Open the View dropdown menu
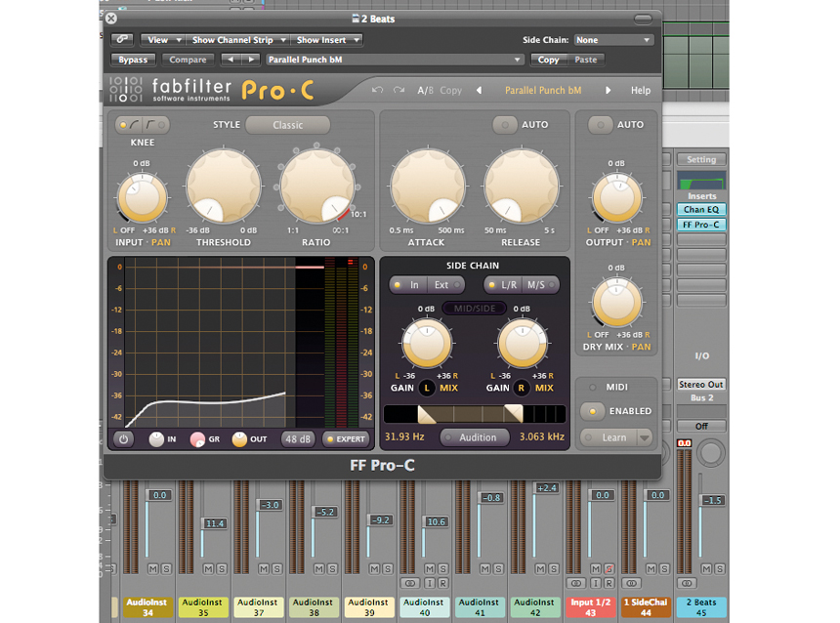Screen dimensions: 840x623 (162, 40)
